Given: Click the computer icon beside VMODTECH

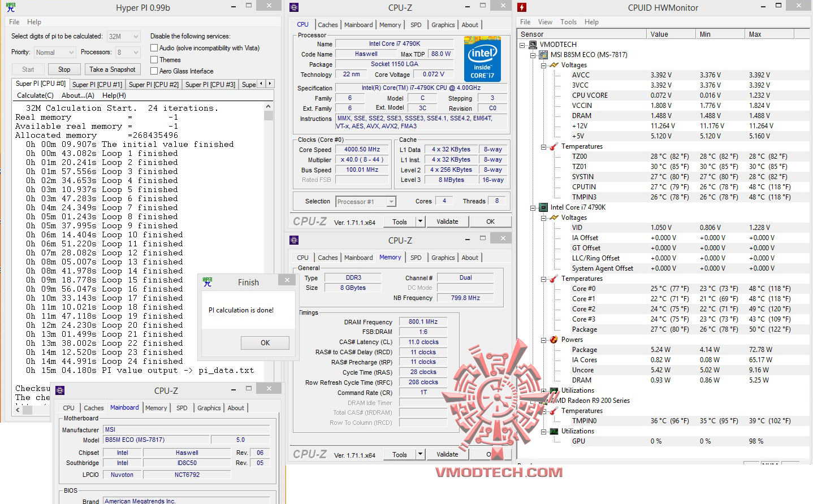Looking at the screenshot, I should click(x=533, y=45).
